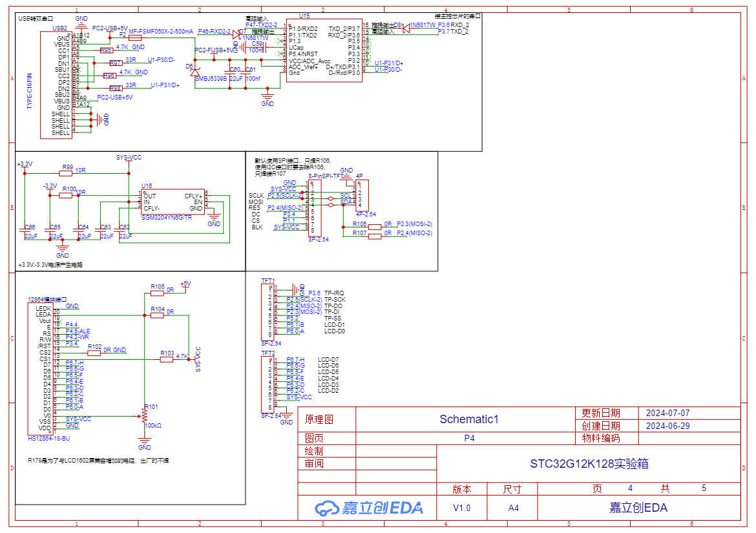Click the R104 resistor symbol

tap(157, 315)
